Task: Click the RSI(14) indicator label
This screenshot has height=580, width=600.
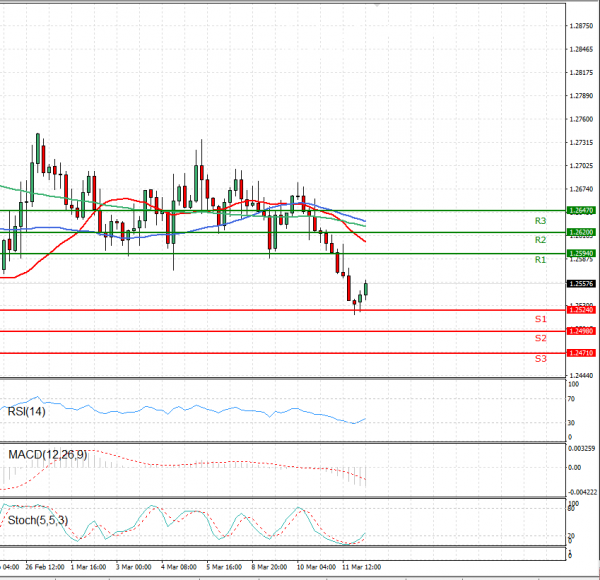Action: pyautogui.click(x=26, y=412)
